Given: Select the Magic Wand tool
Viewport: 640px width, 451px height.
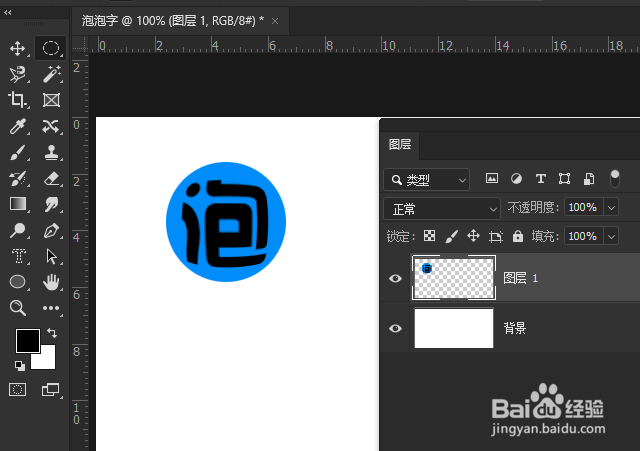Looking at the screenshot, I should click(52, 74).
